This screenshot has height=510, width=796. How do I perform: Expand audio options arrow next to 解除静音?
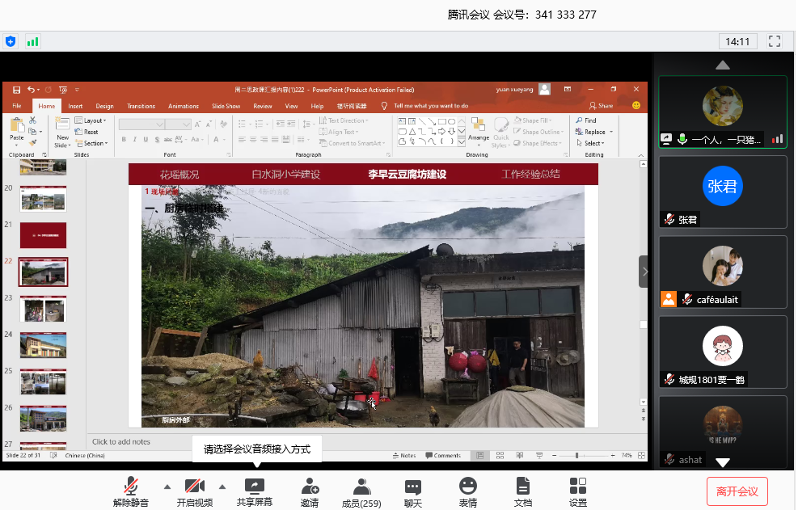pos(167,486)
